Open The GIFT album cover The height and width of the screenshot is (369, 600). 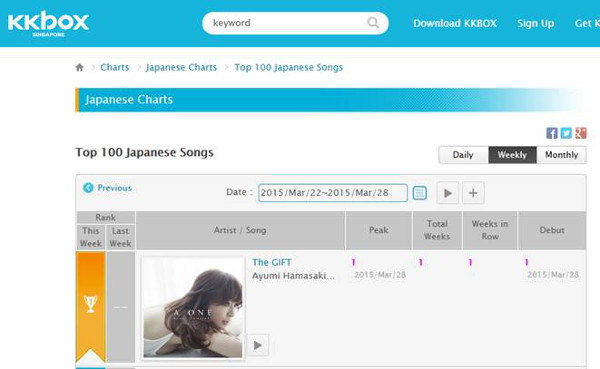(x=193, y=309)
